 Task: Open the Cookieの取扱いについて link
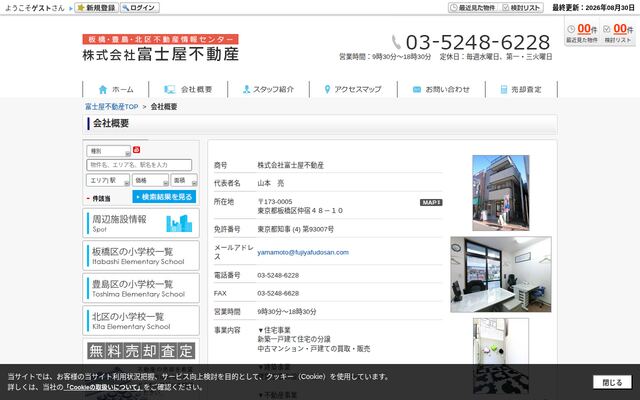pos(104,387)
